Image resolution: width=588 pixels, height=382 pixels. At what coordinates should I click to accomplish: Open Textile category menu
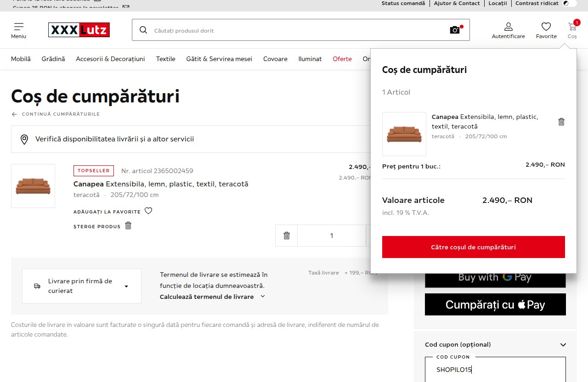(165, 59)
